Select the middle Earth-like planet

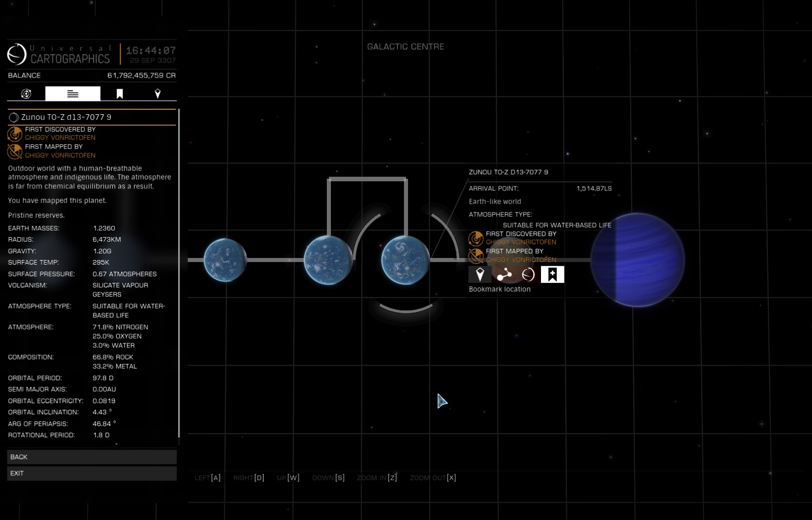(328, 260)
